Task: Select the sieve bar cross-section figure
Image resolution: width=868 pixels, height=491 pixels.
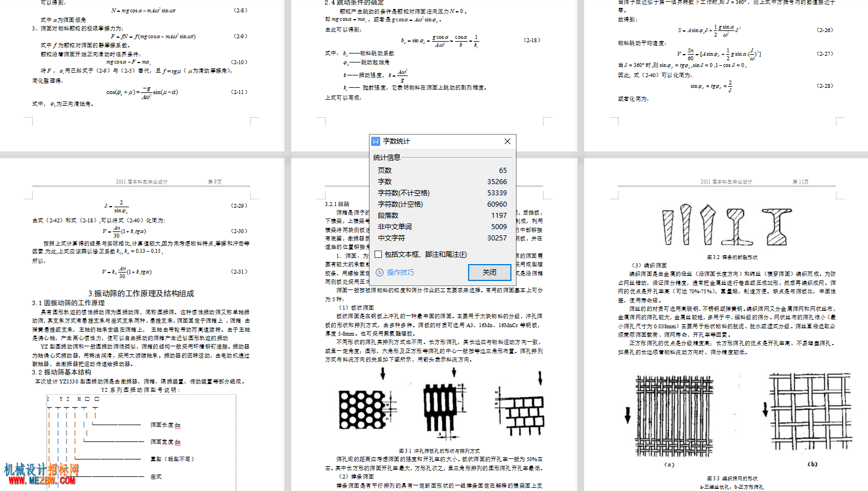Action: point(727,225)
